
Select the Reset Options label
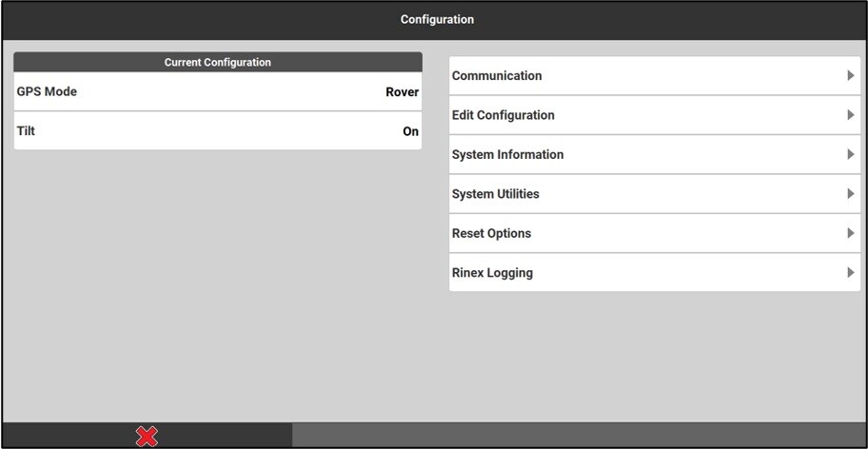tap(491, 234)
